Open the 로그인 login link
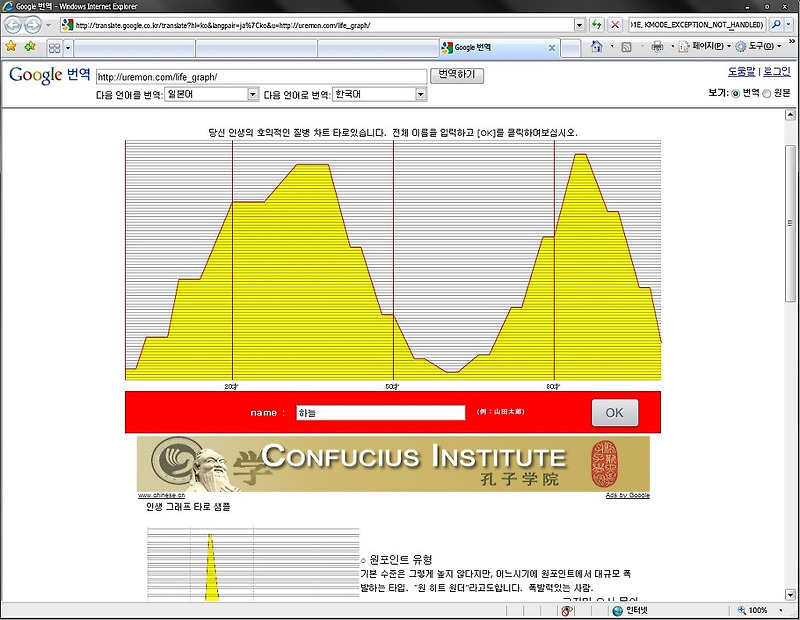 (x=777, y=72)
